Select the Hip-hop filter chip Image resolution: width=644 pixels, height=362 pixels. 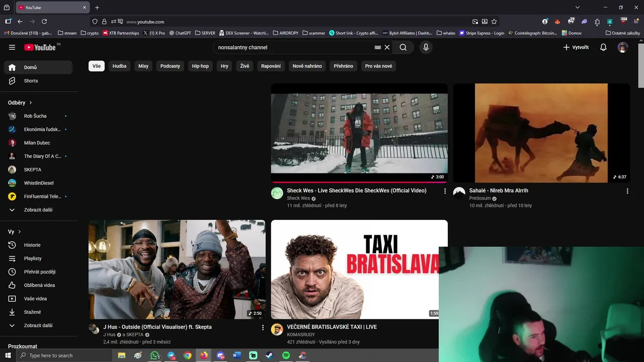pyautogui.click(x=200, y=66)
